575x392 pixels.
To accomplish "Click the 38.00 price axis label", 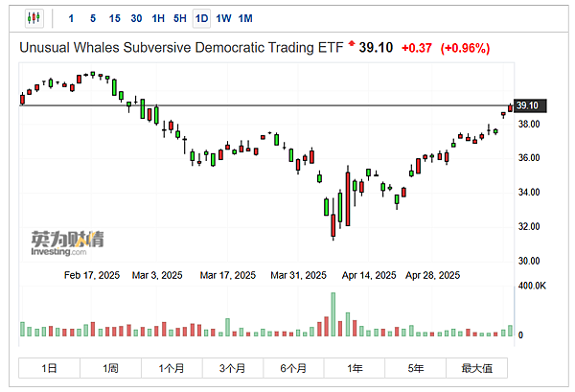I will [529, 125].
